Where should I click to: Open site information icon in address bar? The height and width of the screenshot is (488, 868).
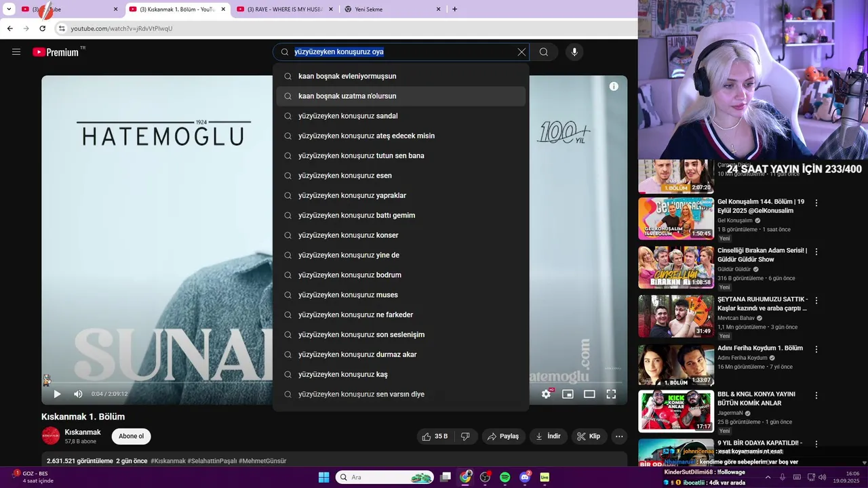[x=61, y=28]
